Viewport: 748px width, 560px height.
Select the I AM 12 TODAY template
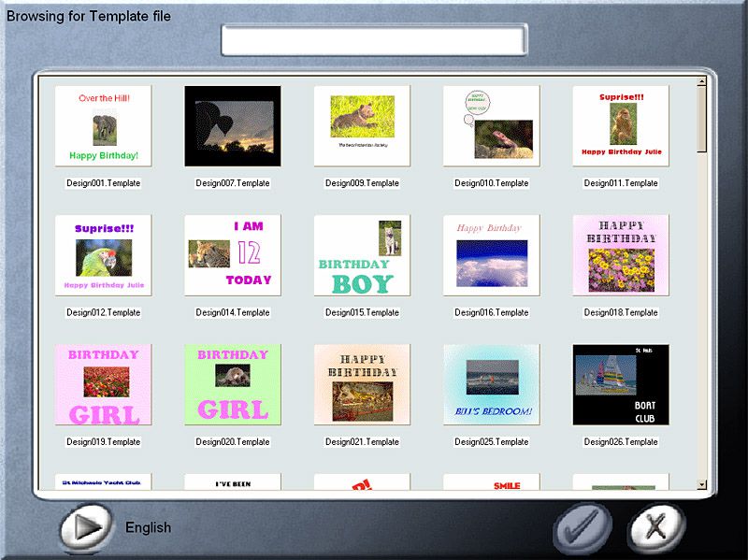click(233, 255)
